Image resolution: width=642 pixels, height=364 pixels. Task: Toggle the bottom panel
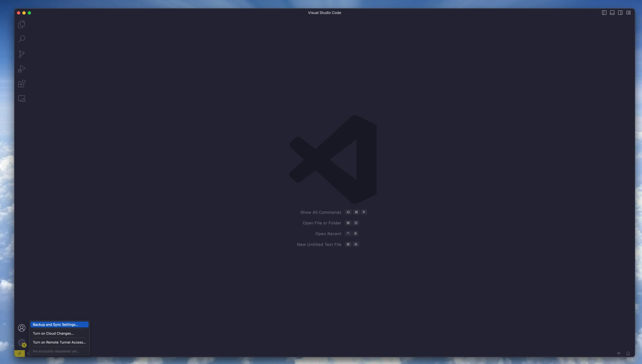pyautogui.click(x=612, y=13)
